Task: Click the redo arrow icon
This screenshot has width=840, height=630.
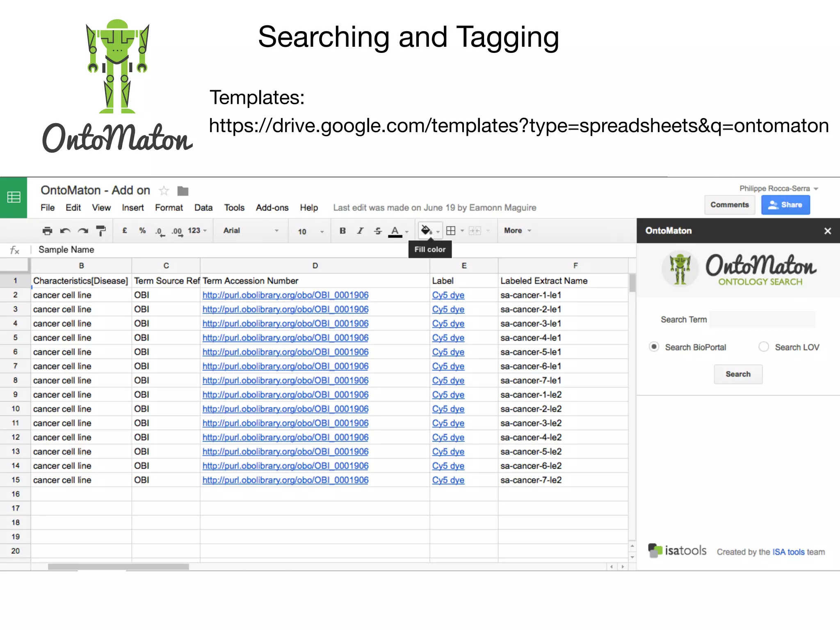Action: 83,231
